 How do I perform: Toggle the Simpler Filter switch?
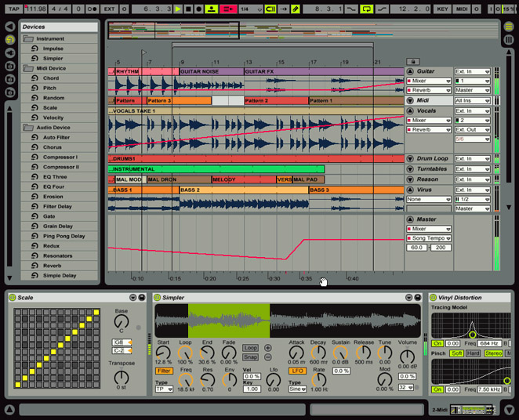click(x=164, y=371)
